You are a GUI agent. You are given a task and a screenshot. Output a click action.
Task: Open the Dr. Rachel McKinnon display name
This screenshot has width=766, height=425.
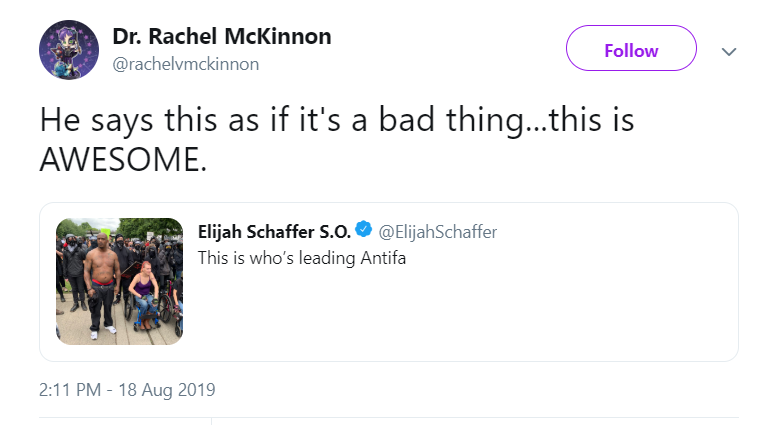[222, 36]
